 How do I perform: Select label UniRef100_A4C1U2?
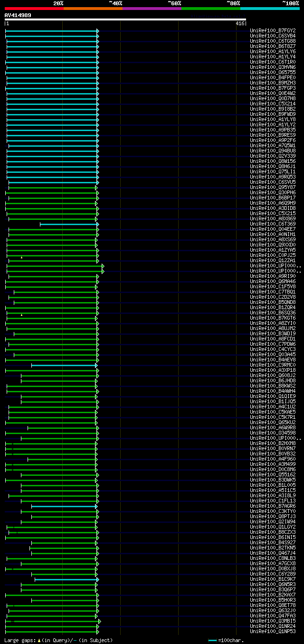coord(273,407)
